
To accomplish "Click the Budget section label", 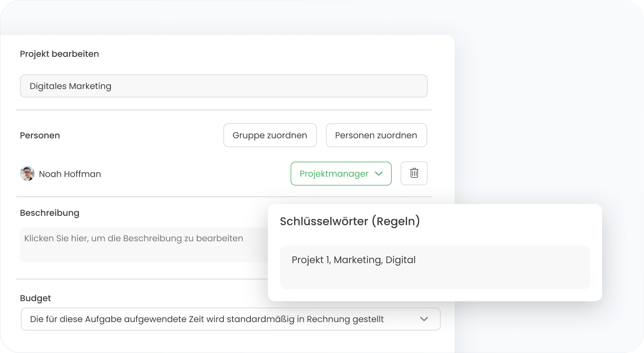I will [x=35, y=298].
